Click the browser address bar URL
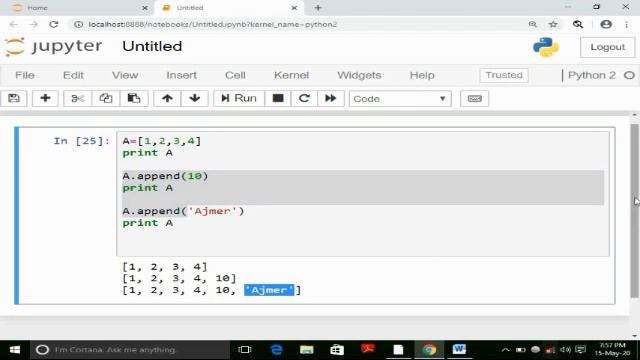The image size is (640, 360). point(213,24)
